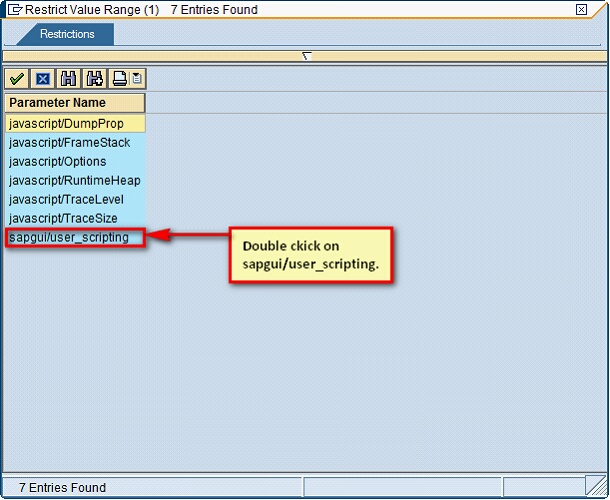Click the Find Next binoculars icon
The width and height of the screenshot is (610, 500).
tap(95, 78)
